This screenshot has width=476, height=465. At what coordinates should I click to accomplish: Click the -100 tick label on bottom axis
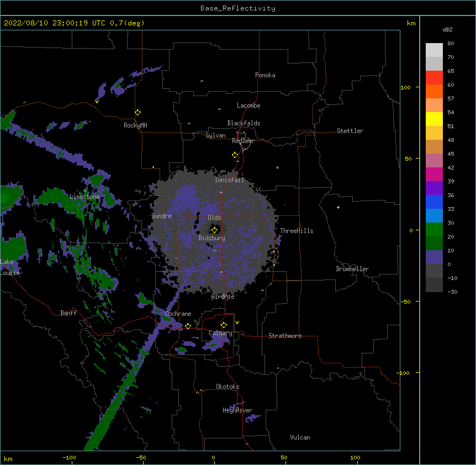point(69,457)
